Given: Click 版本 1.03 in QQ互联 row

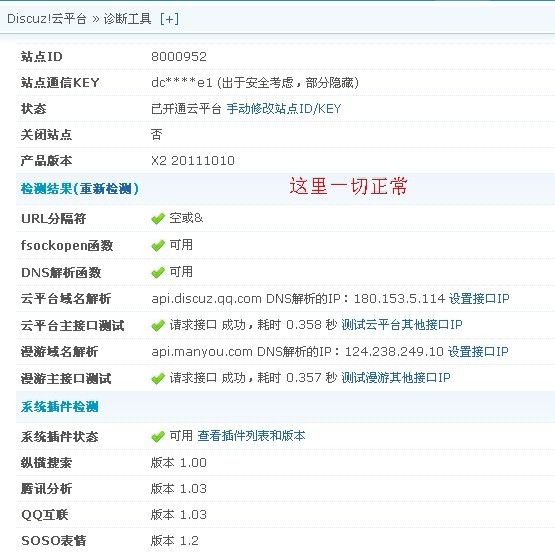Looking at the screenshot, I should point(178,514).
